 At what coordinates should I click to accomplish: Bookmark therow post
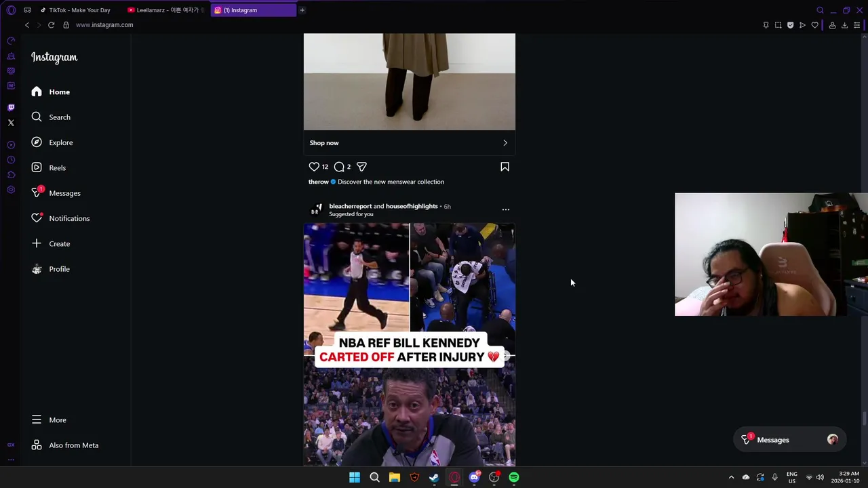click(505, 167)
